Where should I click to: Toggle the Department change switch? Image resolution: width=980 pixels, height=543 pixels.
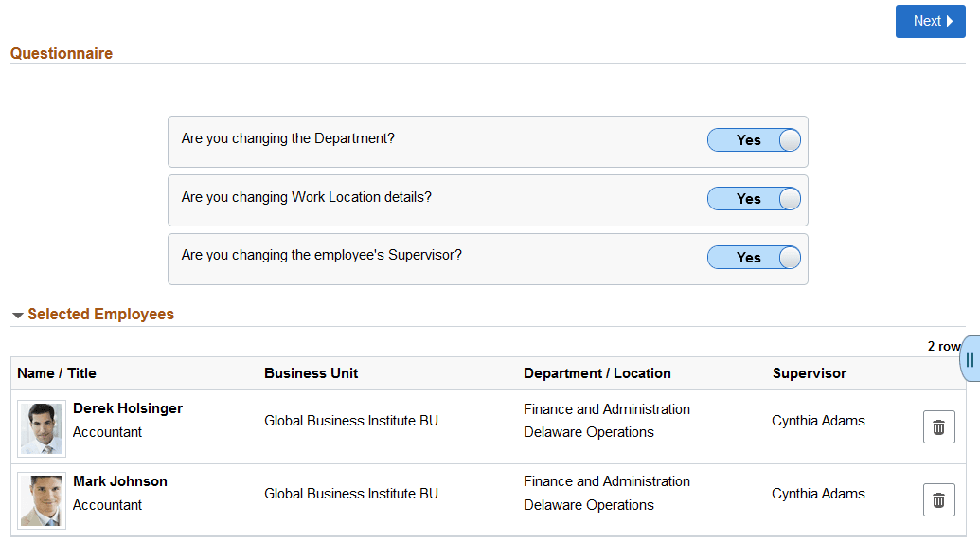[x=754, y=140]
